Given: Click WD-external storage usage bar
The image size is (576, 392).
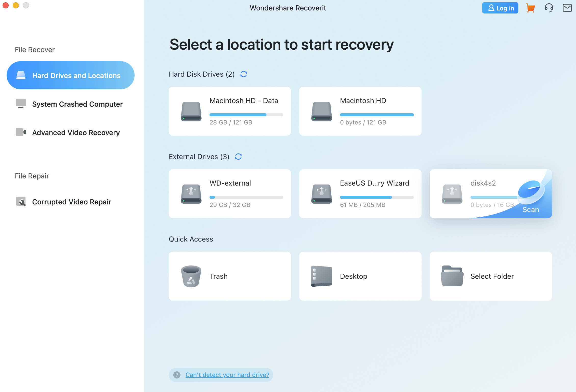Looking at the screenshot, I should (246, 197).
